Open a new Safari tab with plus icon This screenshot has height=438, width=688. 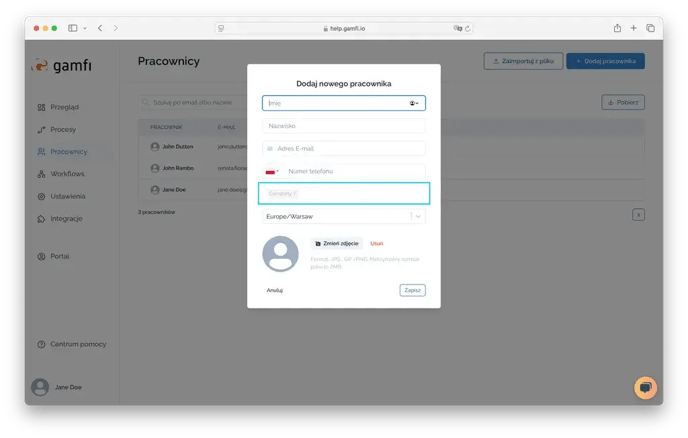pos(634,28)
